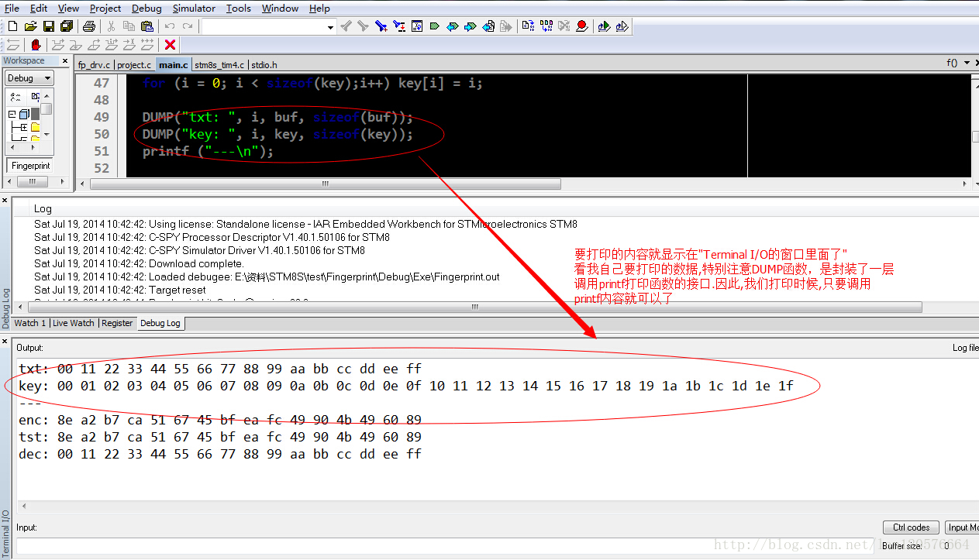
Task: Click the Cut scissors icon
Action: click(111, 26)
